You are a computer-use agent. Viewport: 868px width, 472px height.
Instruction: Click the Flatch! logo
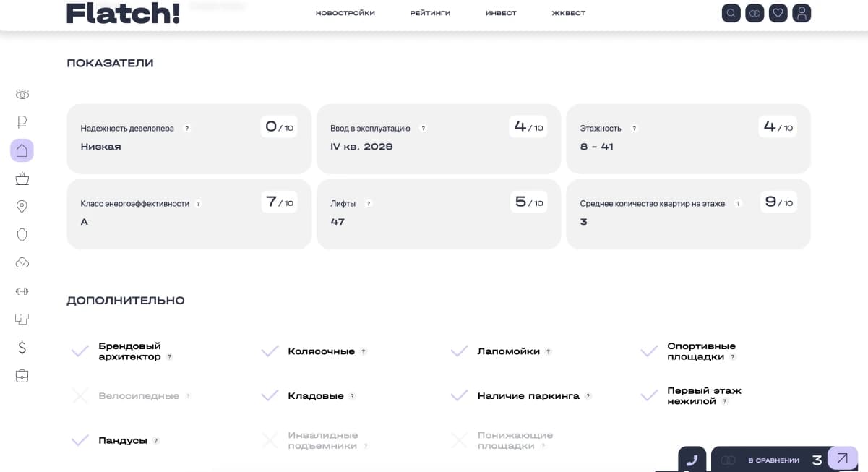(x=123, y=13)
